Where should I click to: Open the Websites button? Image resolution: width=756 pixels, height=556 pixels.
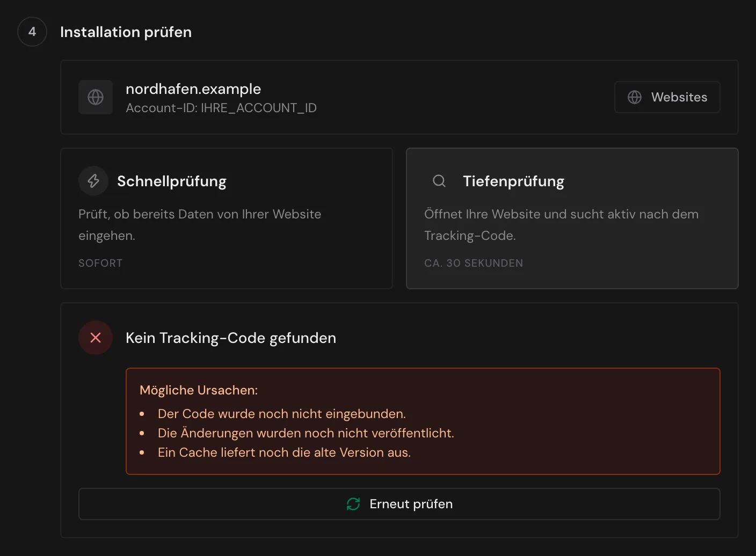[667, 97]
